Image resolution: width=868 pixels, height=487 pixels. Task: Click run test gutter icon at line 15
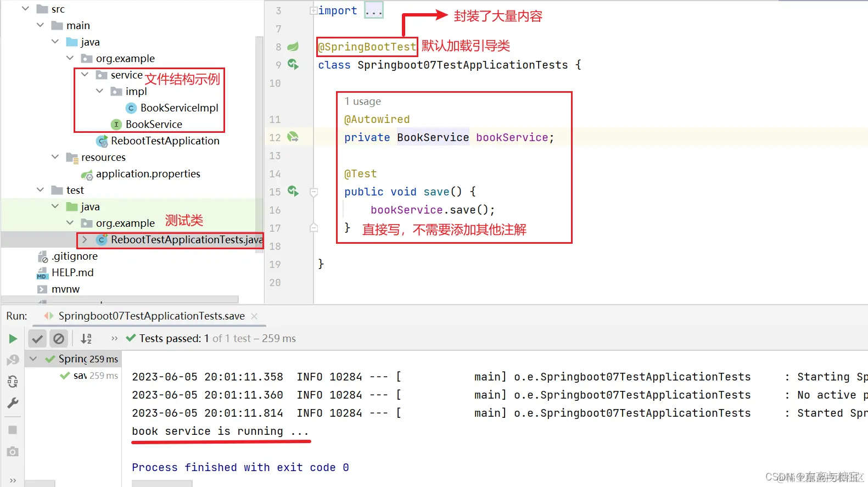point(293,191)
